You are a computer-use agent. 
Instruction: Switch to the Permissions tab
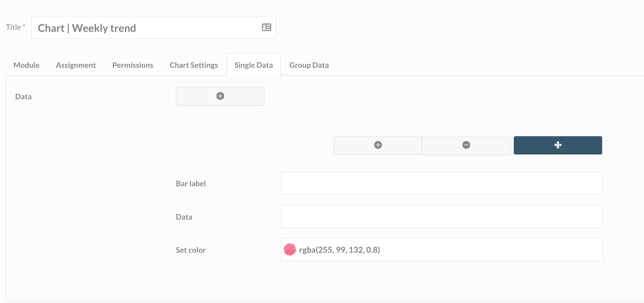tap(132, 65)
